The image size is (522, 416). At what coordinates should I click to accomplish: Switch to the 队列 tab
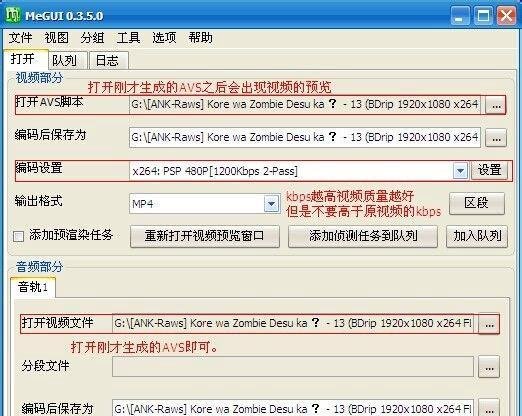(x=68, y=61)
